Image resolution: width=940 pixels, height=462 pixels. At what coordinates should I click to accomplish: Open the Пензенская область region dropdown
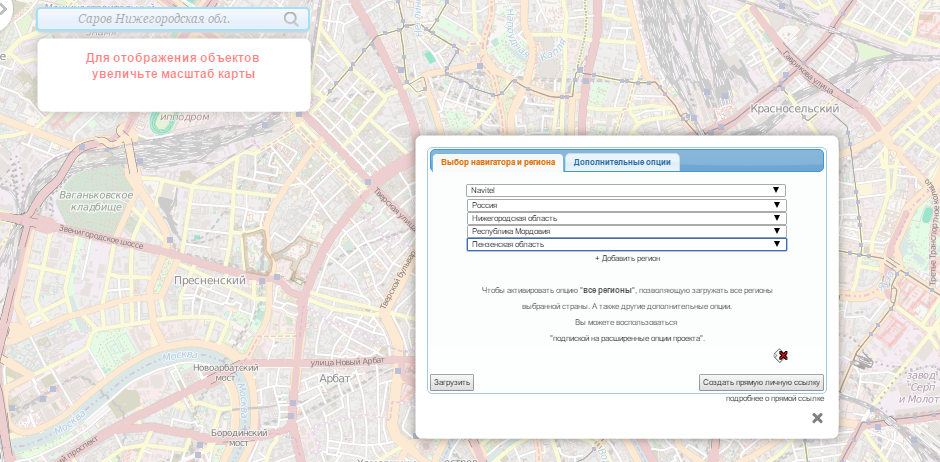(x=626, y=244)
